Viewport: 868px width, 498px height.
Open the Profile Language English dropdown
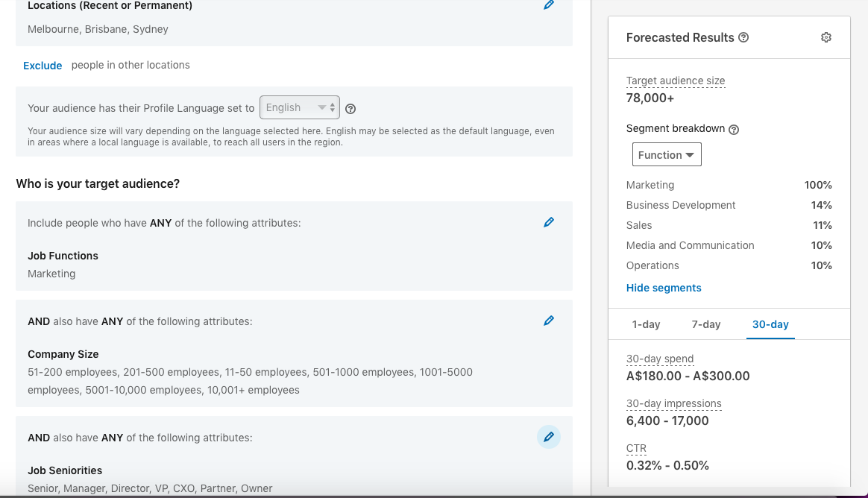click(299, 107)
